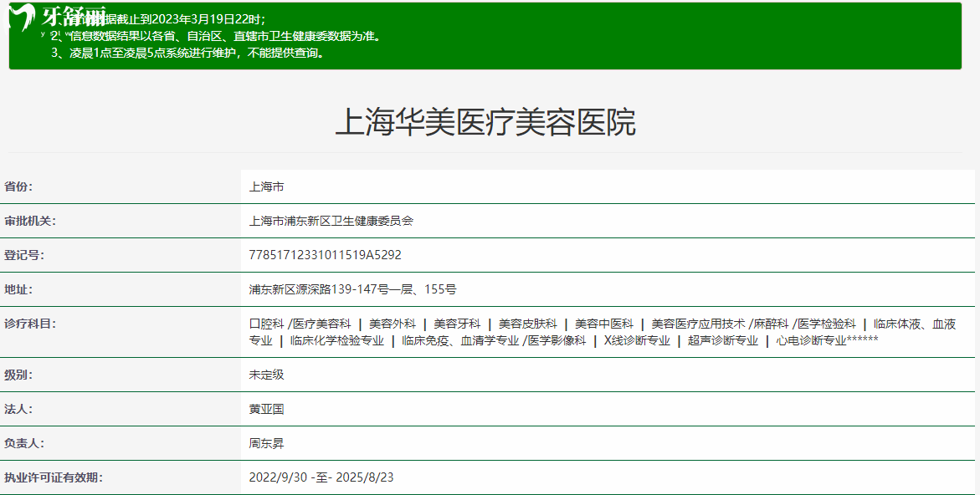Select the 法人 row label
980x495 pixels.
click(18, 410)
